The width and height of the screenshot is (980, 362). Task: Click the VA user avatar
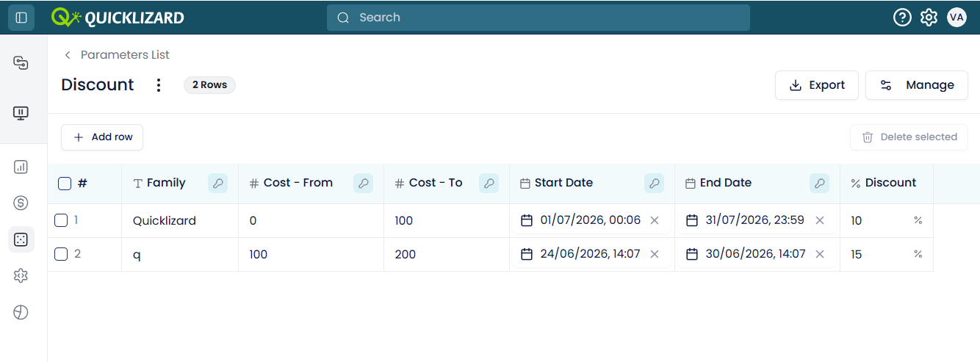956,18
